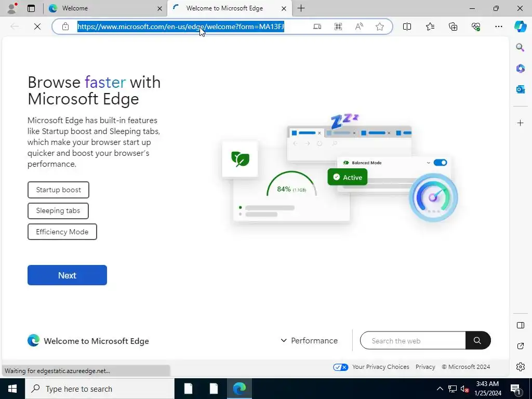Open the Privacy link

(425, 367)
